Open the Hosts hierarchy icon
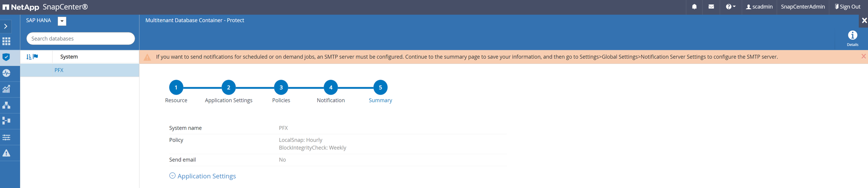868x188 pixels. [x=6, y=105]
